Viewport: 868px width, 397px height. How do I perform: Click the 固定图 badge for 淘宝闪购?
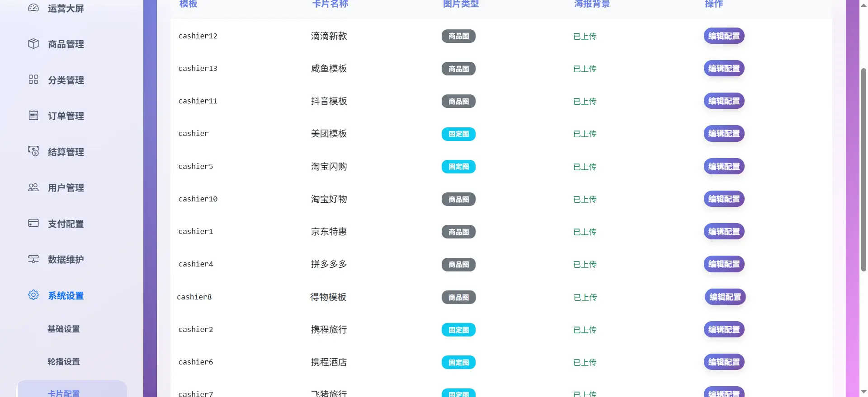click(x=458, y=166)
